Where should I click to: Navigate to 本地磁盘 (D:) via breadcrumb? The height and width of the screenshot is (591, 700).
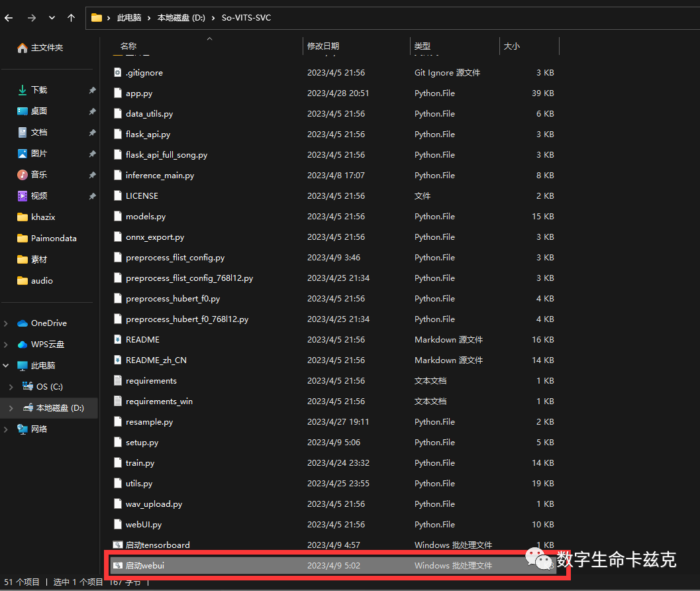coord(181,18)
